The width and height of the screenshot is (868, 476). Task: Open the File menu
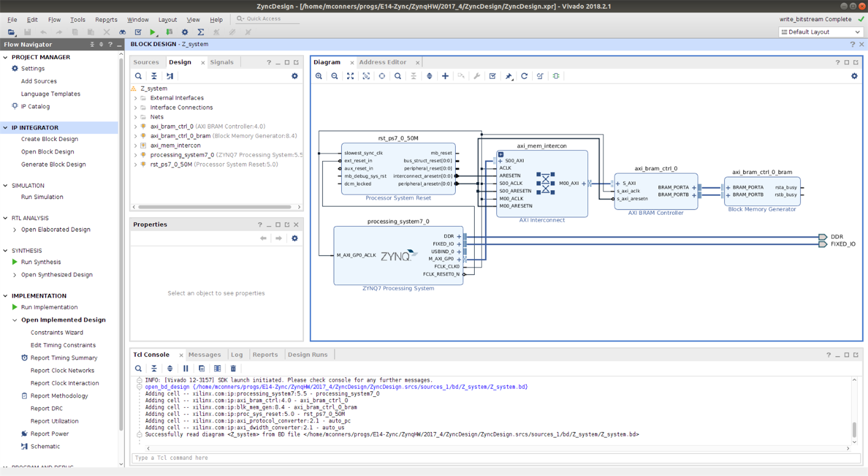point(12,20)
